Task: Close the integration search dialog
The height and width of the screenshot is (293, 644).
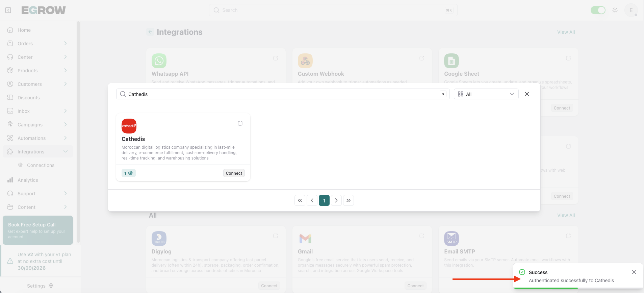Action: 527,94
